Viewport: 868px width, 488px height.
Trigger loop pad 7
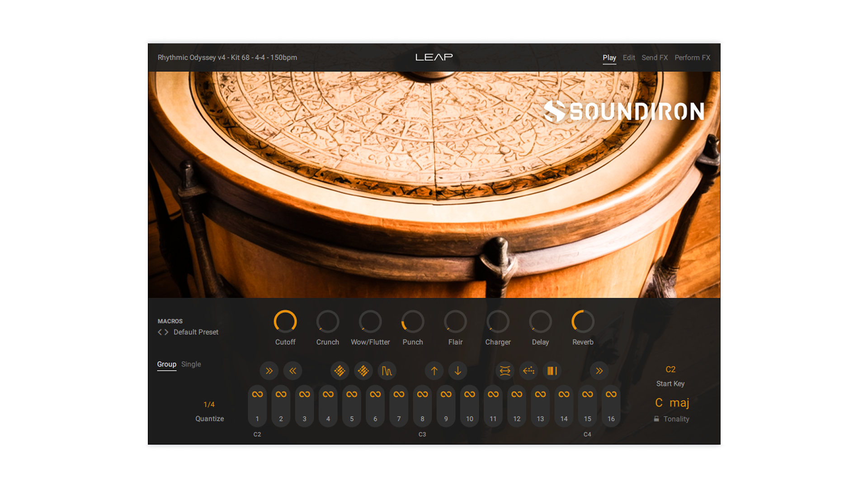tap(399, 406)
